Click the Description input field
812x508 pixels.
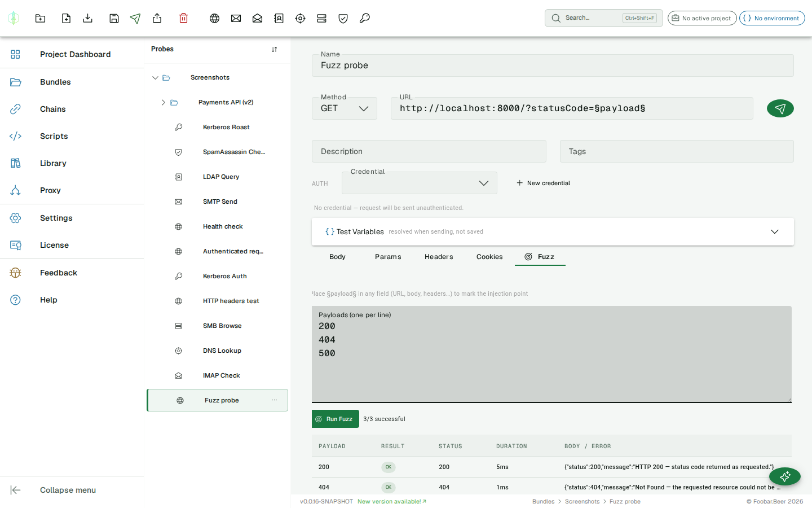[429, 151]
